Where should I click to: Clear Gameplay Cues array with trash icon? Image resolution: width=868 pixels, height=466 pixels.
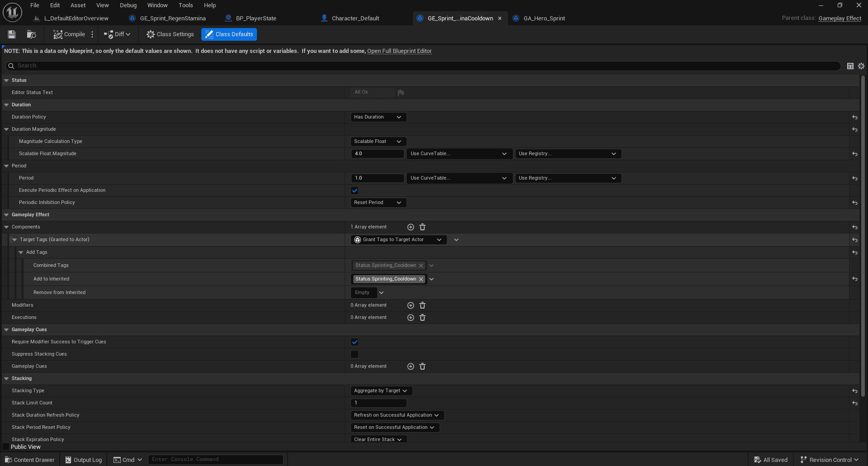(422, 366)
